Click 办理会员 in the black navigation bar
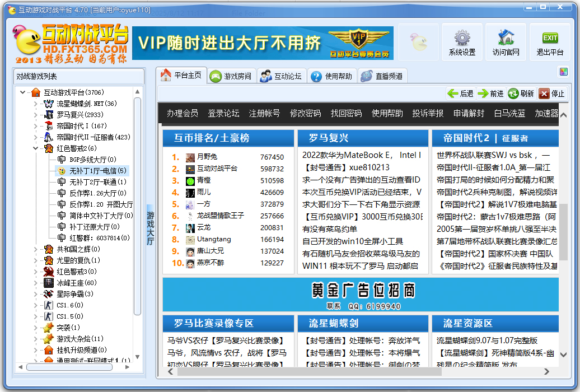The image size is (580, 392). (183, 113)
